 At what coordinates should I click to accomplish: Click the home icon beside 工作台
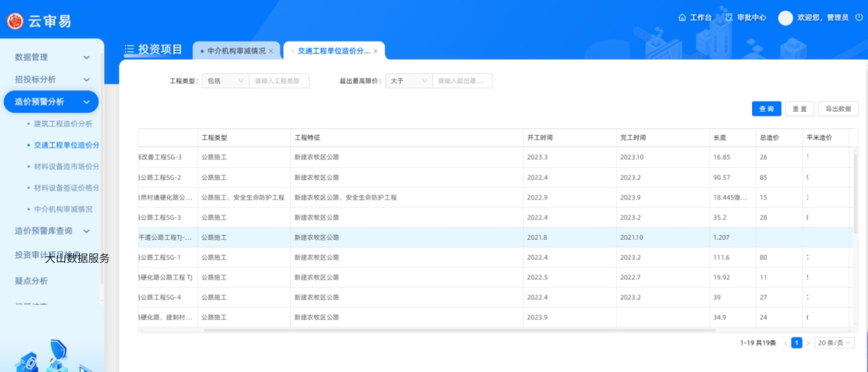(682, 18)
